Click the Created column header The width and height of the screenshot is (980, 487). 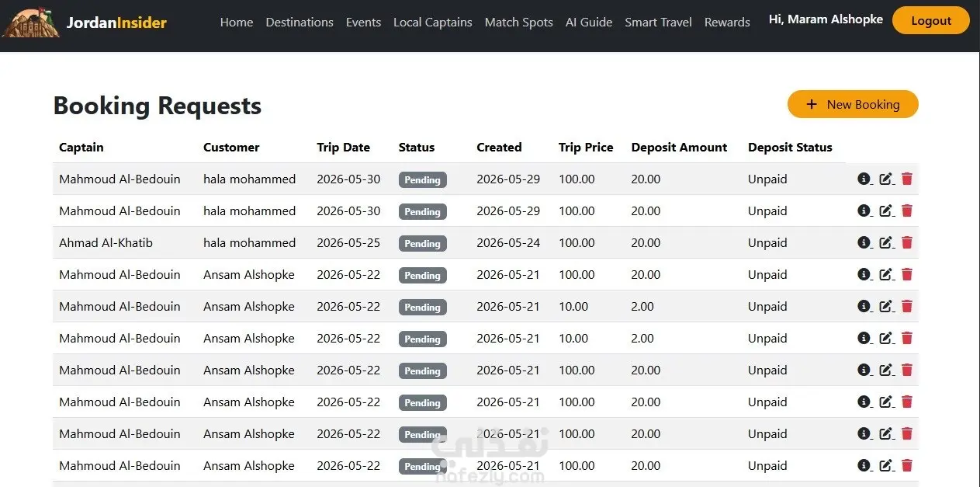pyautogui.click(x=499, y=147)
